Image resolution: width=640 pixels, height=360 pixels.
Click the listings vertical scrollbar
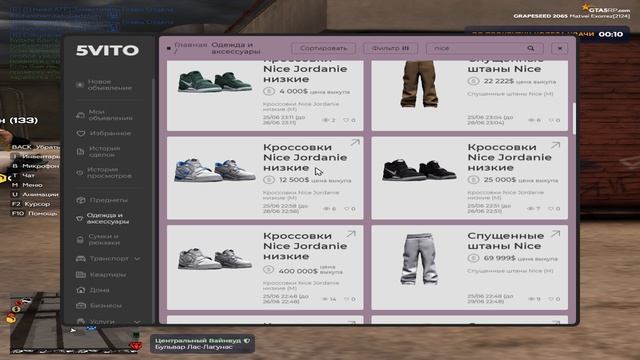574,118
